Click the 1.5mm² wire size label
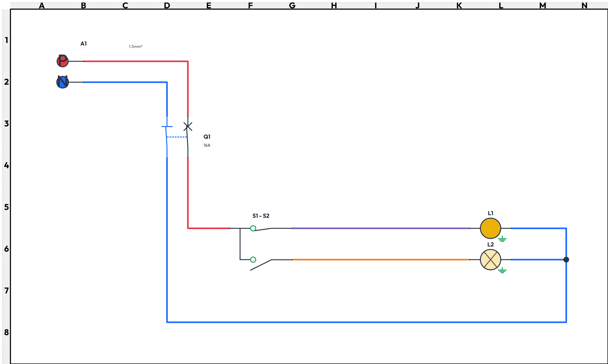 (135, 46)
